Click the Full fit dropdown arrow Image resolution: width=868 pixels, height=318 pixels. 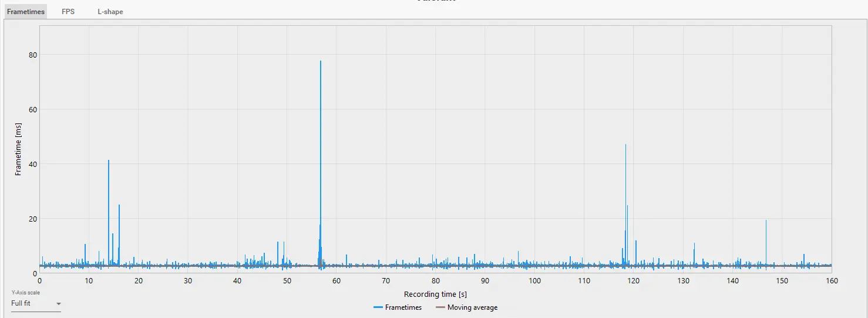(58, 304)
